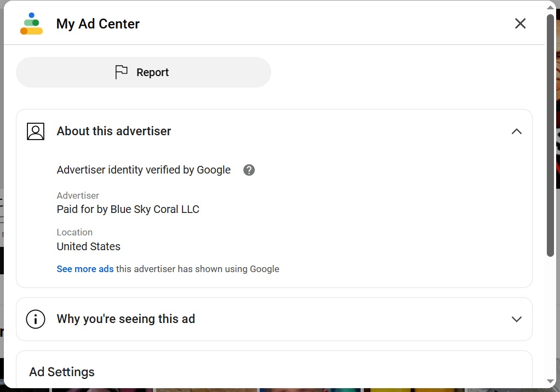This screenshot has height=392, width=560.
Task: Click the flag icon in Report button
Action: tap(121, 72)
